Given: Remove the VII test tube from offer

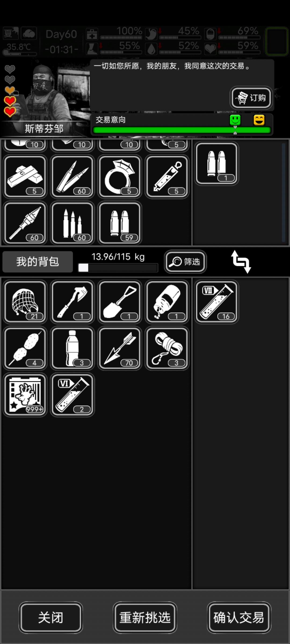Looking at the screenshot, I should click(x=217, y=302).
